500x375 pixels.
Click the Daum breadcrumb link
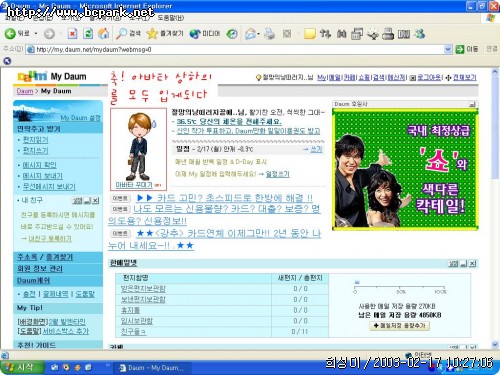[25, 91]
